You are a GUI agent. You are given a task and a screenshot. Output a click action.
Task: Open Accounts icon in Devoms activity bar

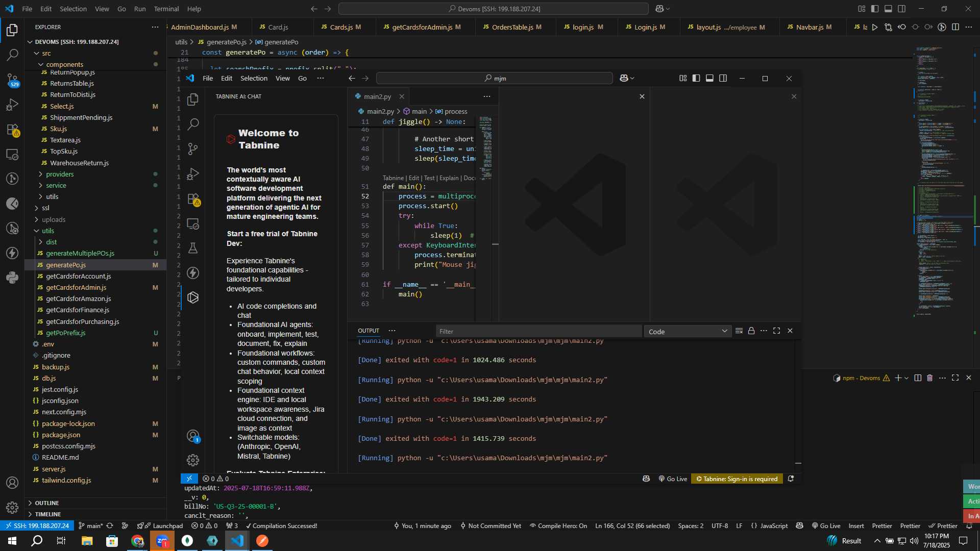(12, 483)
